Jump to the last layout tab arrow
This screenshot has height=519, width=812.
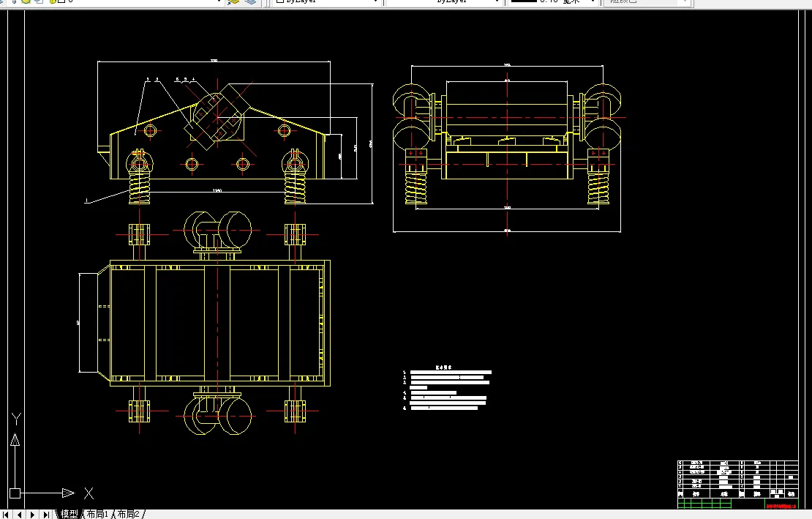[x=45, y=515]
